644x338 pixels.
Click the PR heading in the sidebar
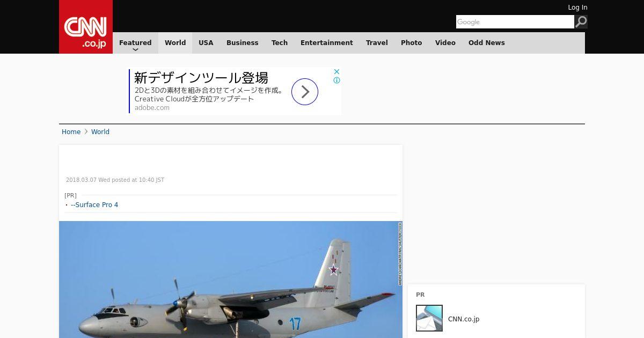[420, 295]
